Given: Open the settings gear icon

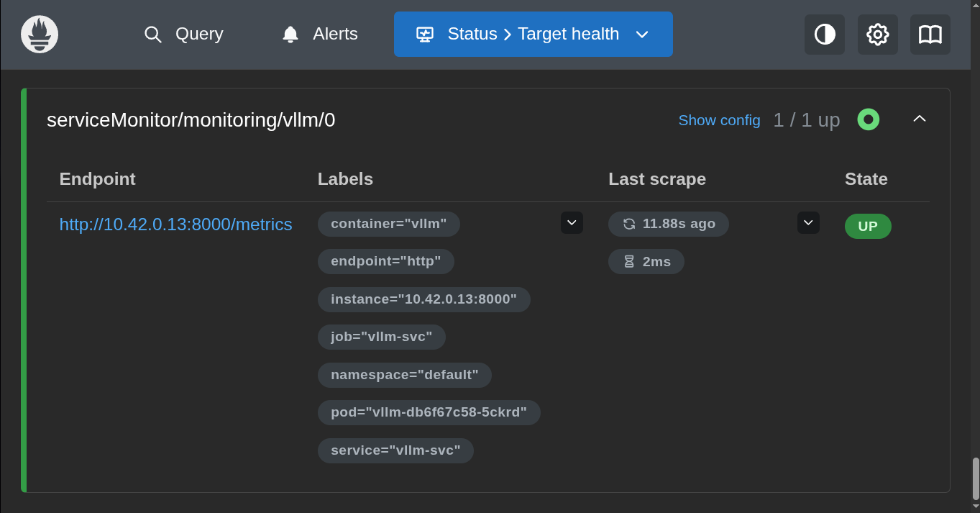Looking at the screenshot, I should (878, 35).
